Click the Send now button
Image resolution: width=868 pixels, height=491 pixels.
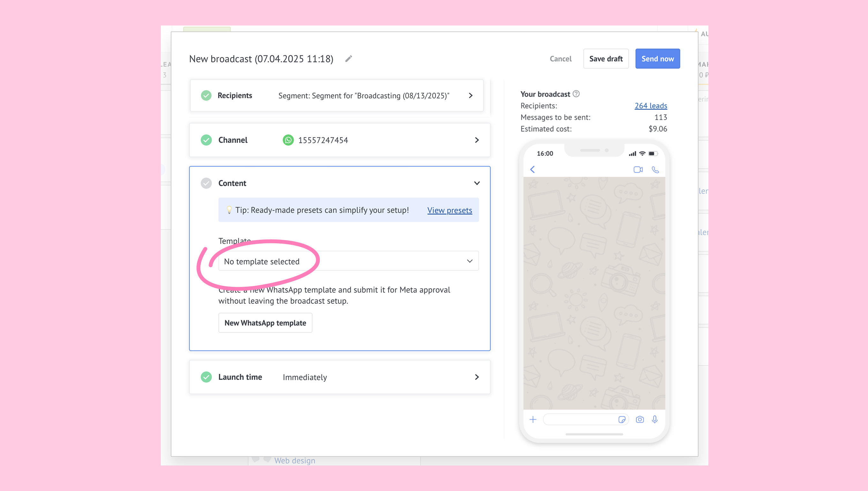[657, 59]
